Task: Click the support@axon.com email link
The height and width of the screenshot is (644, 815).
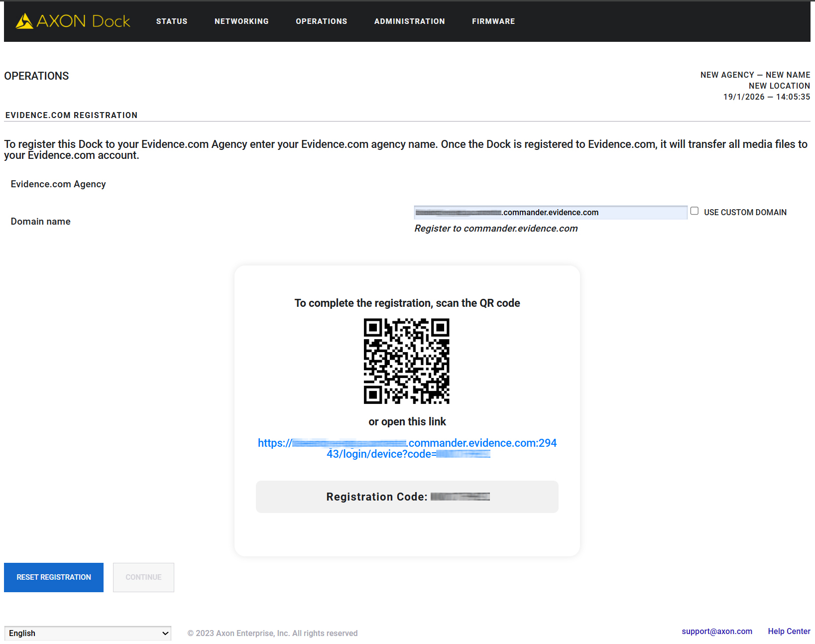Action: [x=716, y=631]
